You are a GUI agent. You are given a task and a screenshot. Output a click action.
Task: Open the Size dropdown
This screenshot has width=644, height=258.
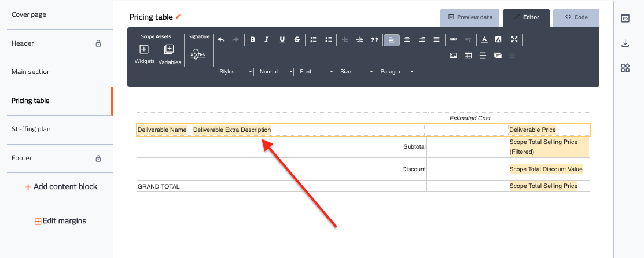356,72
